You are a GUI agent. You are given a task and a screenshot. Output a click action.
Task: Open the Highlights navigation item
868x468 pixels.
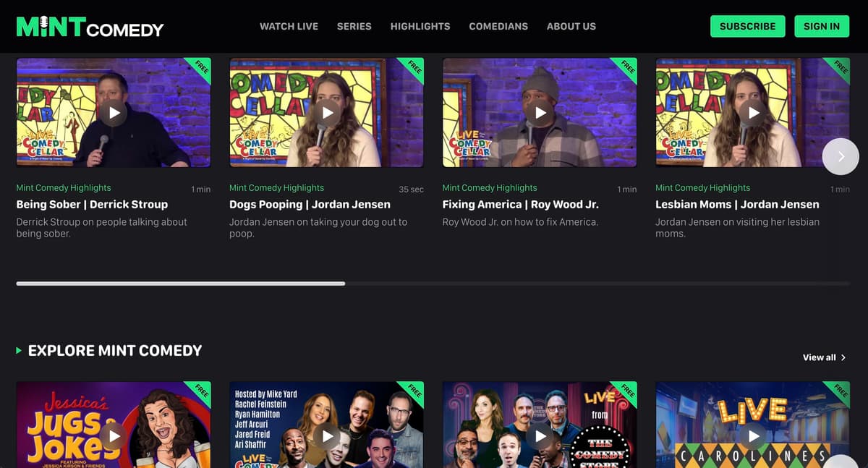pyautogui.click(x=420, y=26)
